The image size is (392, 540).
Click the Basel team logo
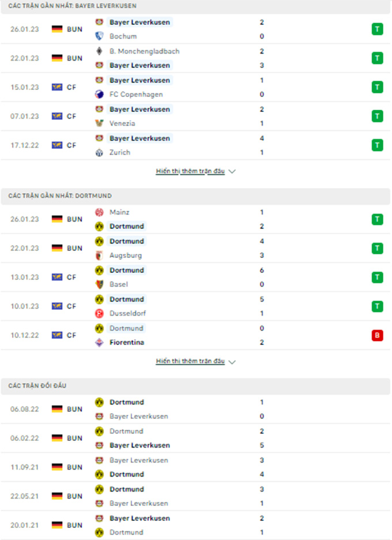tap(99, 284)
